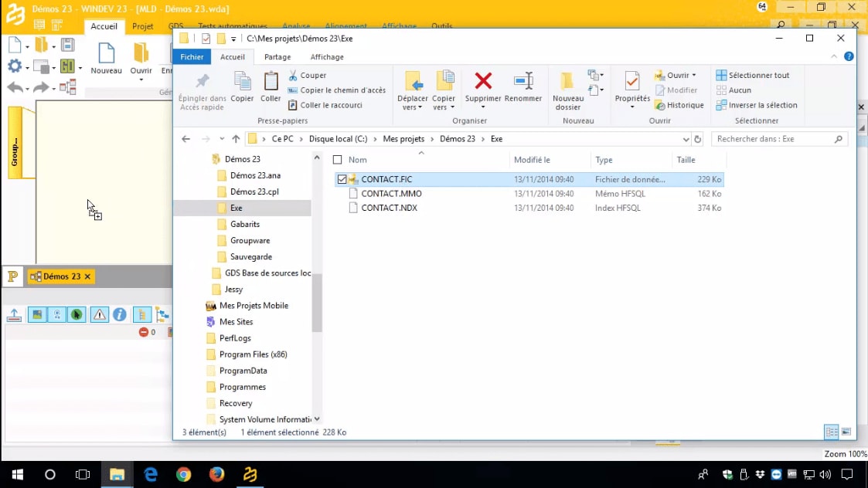Click Copier icon in Presse-papiers

[x=242, y=81]
